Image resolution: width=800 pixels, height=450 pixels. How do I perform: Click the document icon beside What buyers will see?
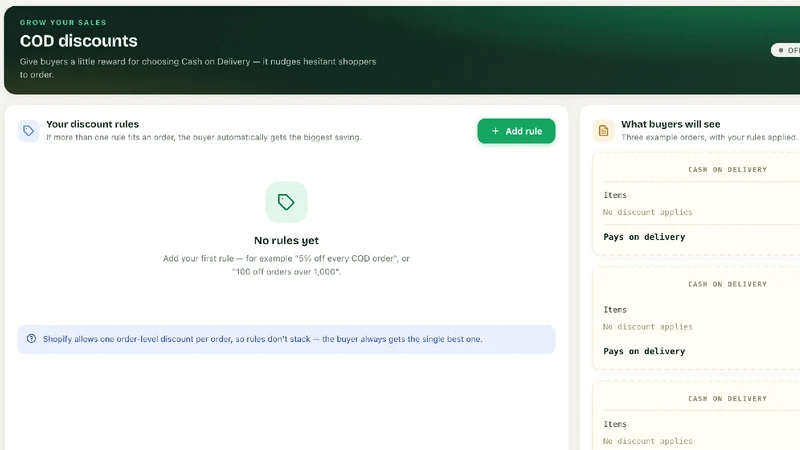coord(604,131)
